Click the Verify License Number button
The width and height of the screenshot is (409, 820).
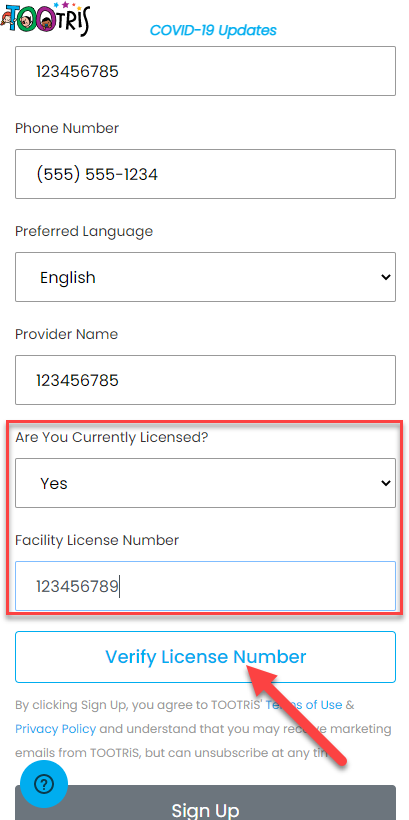pyautogui.click(x=205, y=657)
